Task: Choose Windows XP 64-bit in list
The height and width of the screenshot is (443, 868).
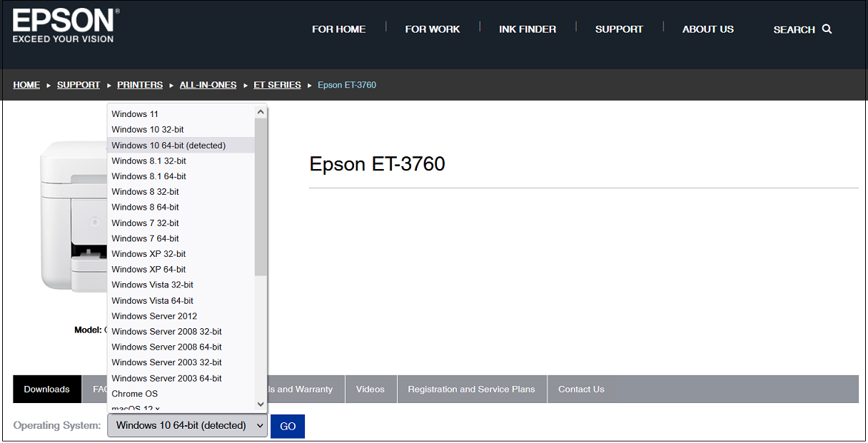Action: (181, 270)
